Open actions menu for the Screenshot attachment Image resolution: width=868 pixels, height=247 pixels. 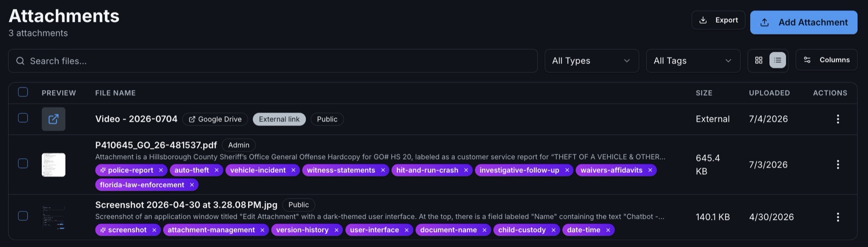pyautogui.click(x=838, y=217)
